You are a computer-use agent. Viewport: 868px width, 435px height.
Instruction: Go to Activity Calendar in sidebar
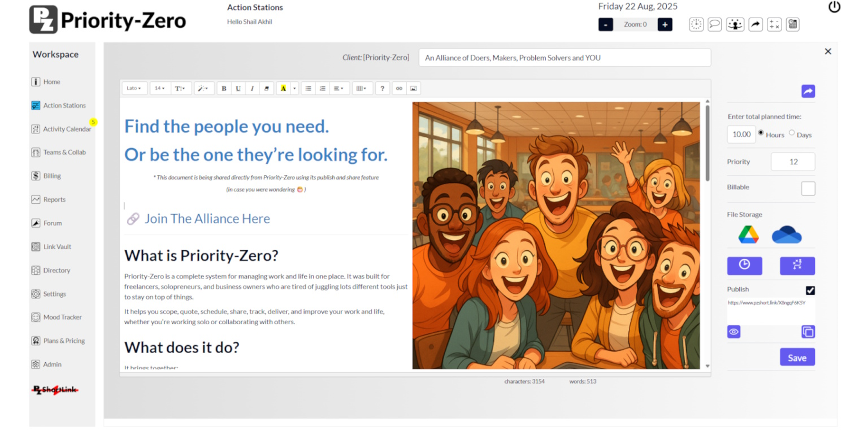67,129
